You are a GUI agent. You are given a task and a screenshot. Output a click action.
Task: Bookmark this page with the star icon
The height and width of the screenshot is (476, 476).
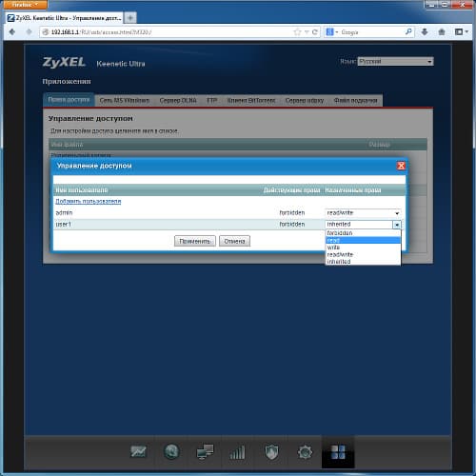tap(297, 31)
